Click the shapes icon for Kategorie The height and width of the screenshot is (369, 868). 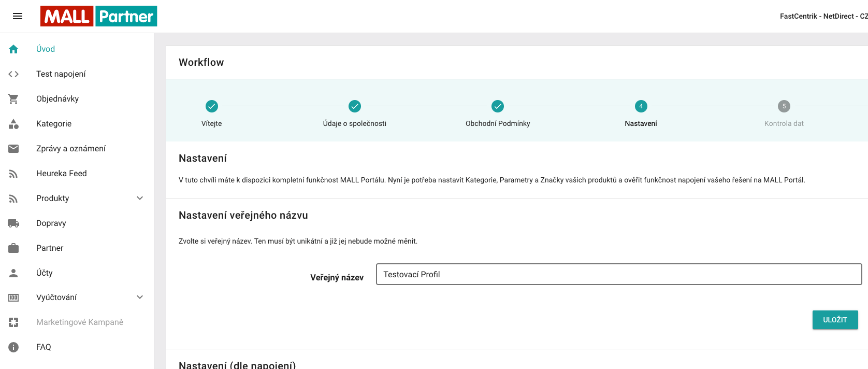[x=13, y=124]
